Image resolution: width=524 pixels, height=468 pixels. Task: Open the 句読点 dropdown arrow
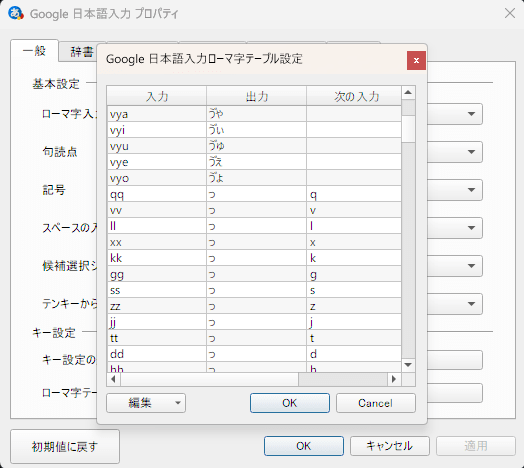[x=471, y=152]
